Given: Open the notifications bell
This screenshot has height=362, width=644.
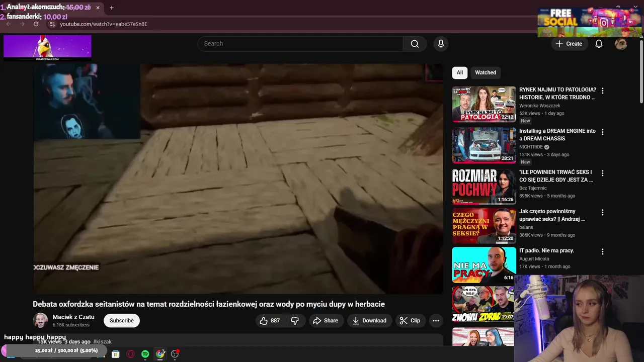Looking at the screenshot, I should click(x=599, y=44).
